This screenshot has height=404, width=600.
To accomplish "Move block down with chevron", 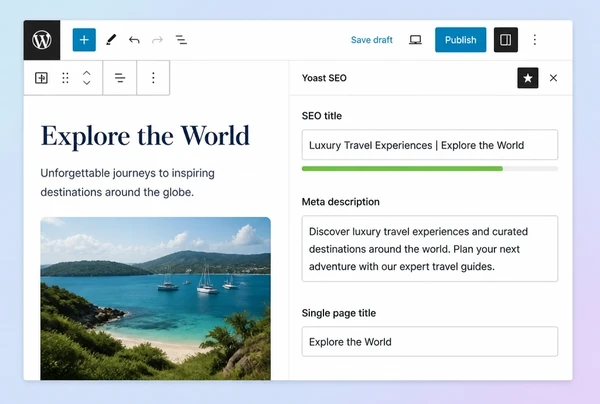I will click(87, 83).
